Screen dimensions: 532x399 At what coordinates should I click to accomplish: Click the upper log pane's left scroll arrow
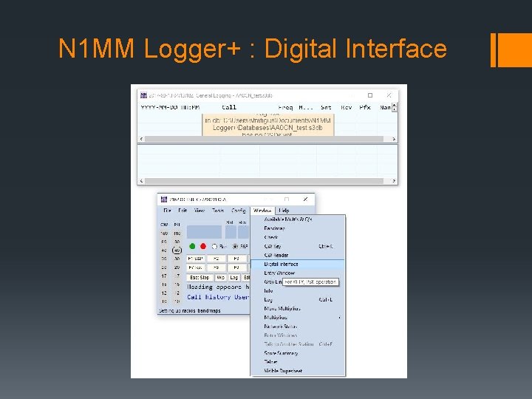[141, 139]
